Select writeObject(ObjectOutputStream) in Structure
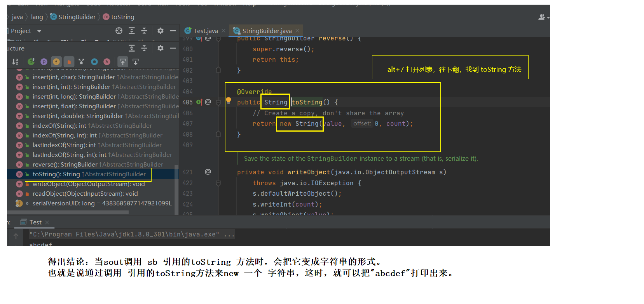The height and width of the screenshot is (304, 644). (92, 184)
